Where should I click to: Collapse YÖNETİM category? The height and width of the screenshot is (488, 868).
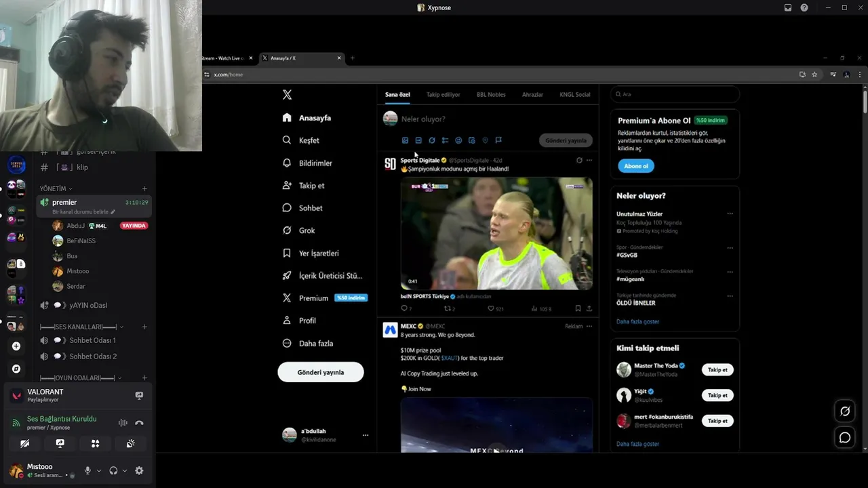pos(56,188)
